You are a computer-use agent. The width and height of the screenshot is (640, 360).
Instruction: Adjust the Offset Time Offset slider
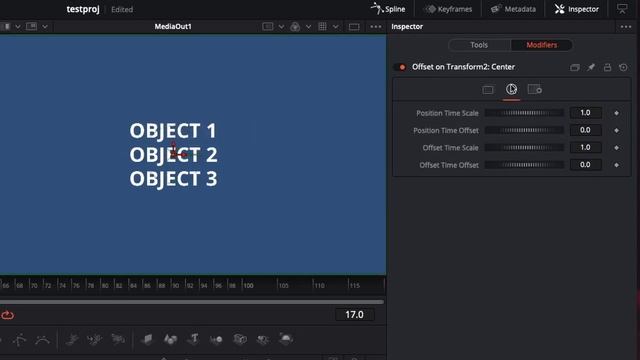pos(524,165)
